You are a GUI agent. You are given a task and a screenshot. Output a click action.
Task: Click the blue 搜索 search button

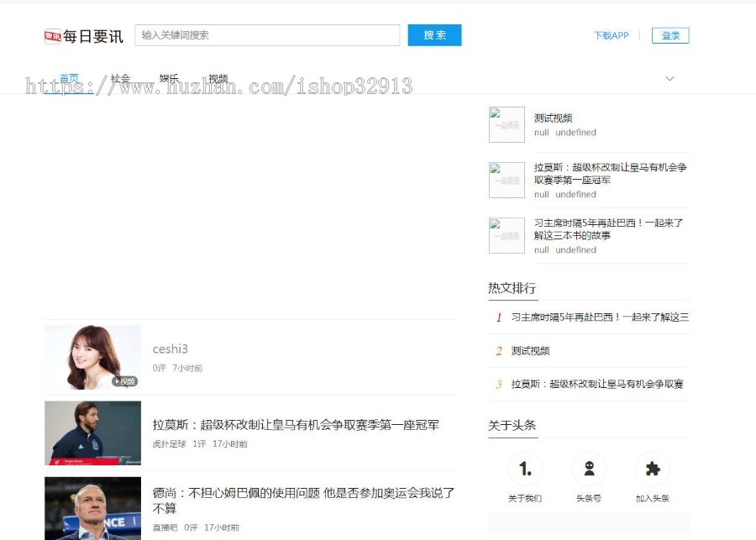tap(434, 34)
